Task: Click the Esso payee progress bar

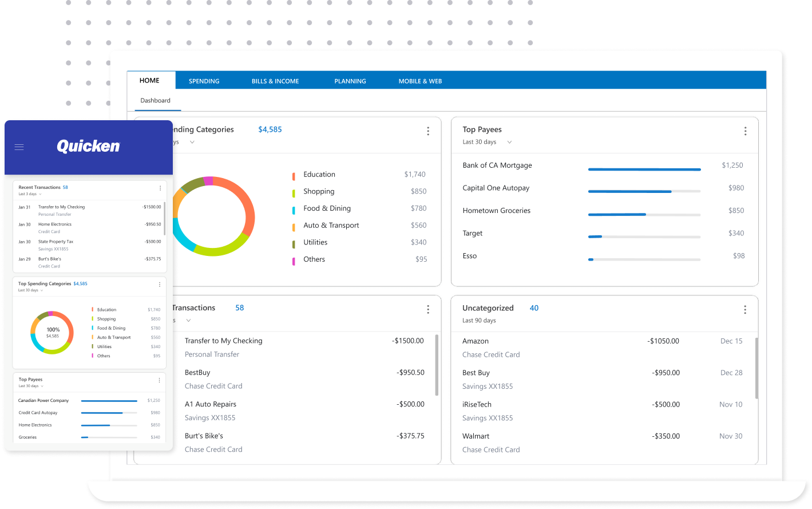Action: [644, 260]
